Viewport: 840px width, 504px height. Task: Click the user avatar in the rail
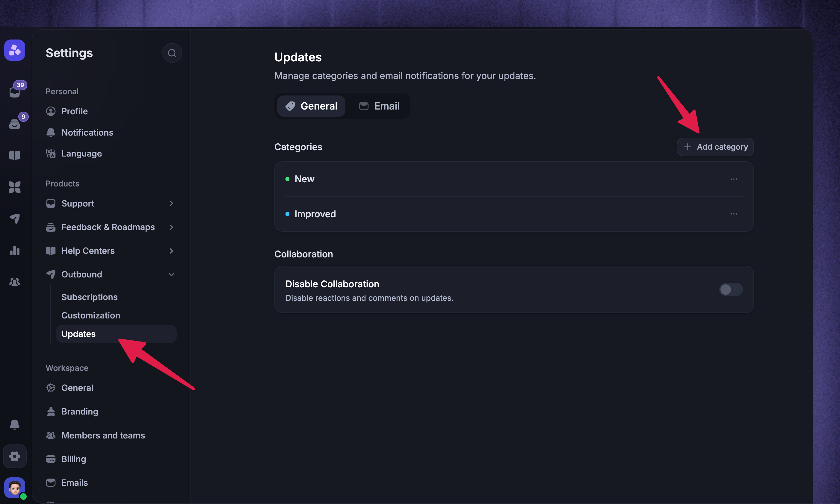[15, 488]
